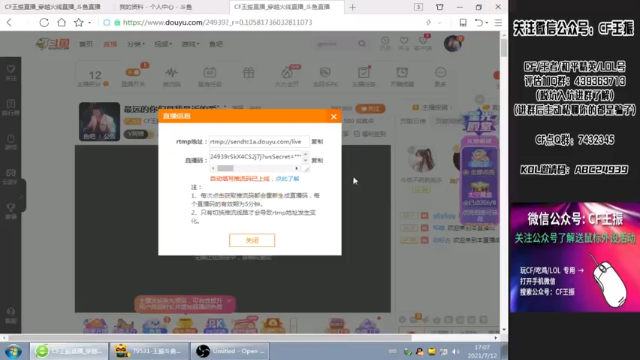Open the gift box icon
Screen dimensions: 640x360
[249, 73]
